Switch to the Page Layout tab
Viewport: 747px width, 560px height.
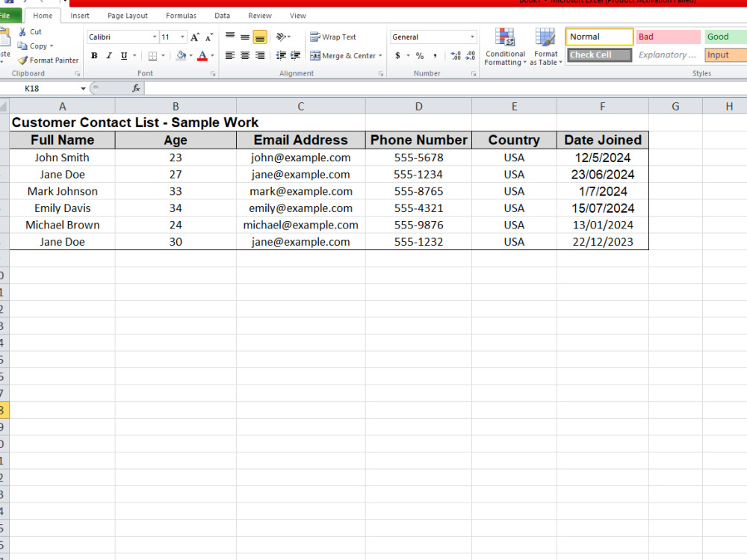[x=128, y=16]
